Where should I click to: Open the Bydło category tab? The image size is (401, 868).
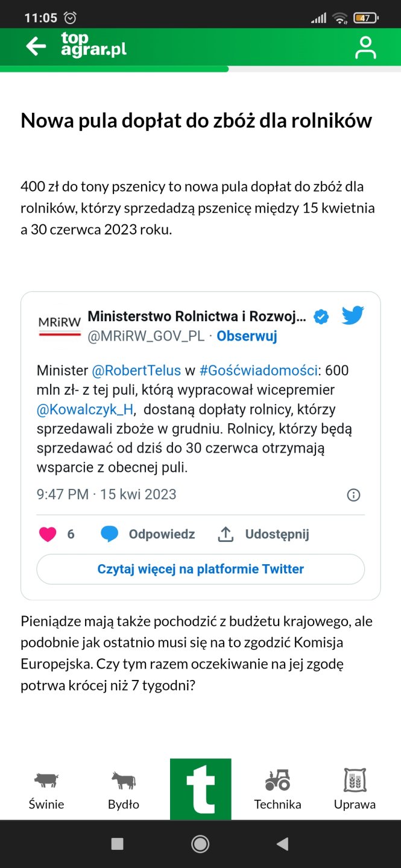click(124, 790)
